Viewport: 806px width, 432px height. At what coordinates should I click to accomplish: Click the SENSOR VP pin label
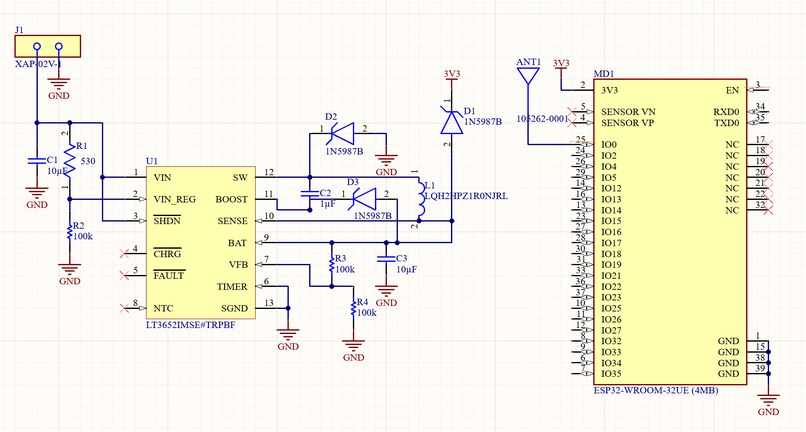click(628, 123)
